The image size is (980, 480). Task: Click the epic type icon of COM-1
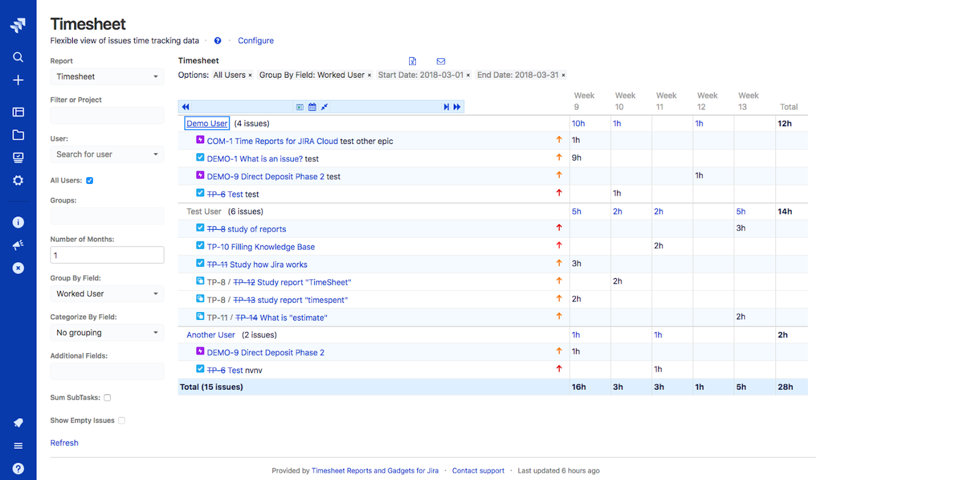[x=200, y=140]
